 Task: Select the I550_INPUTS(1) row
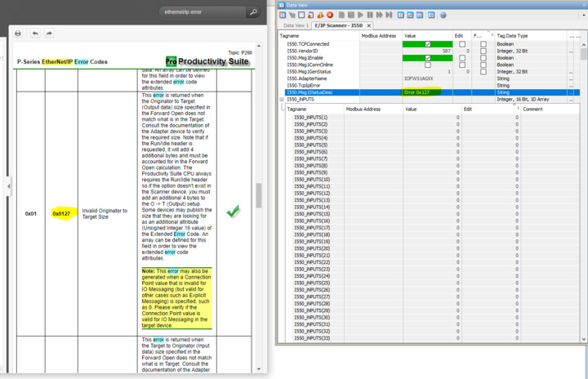[x=430, y=118]
